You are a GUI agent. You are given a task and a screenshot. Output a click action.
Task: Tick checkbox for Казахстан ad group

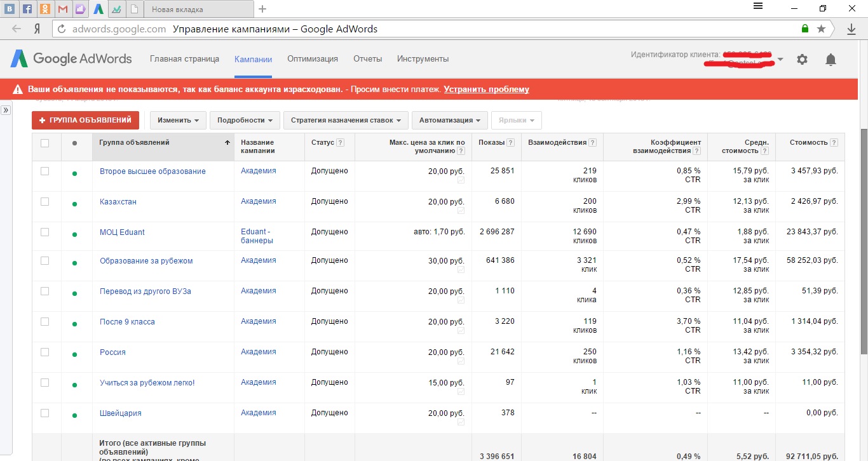click(x=44, y=202)
